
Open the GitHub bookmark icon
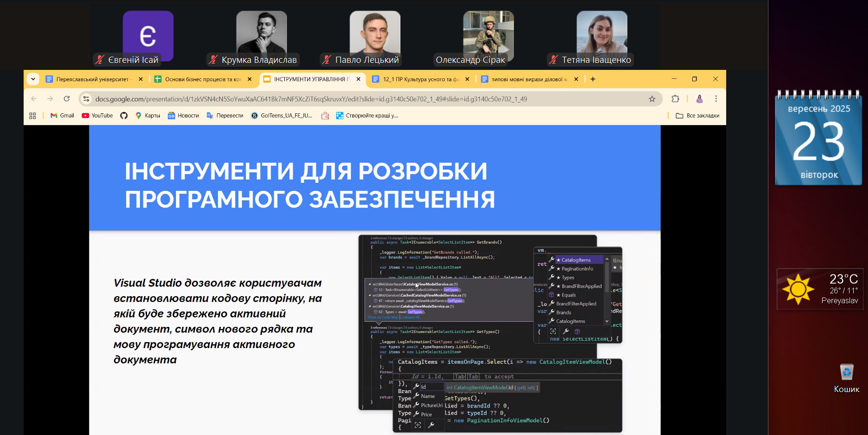point(124,116)
